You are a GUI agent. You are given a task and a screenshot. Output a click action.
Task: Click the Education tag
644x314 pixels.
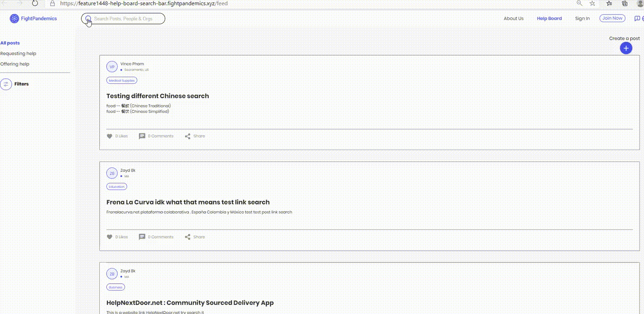pyautogui.click(x=117, y=187)
